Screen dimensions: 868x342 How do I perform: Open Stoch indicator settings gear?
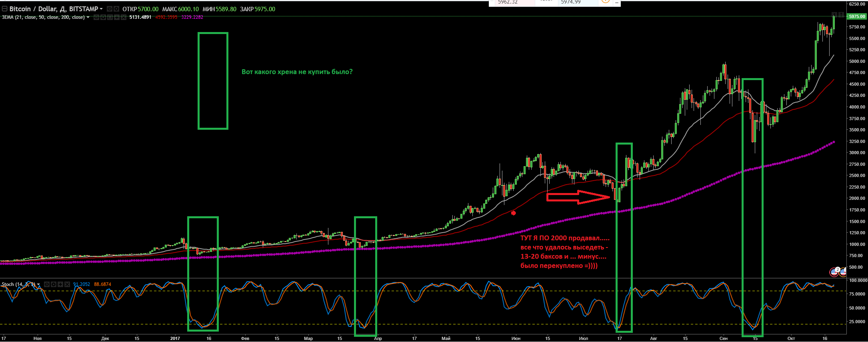[54, 284]
